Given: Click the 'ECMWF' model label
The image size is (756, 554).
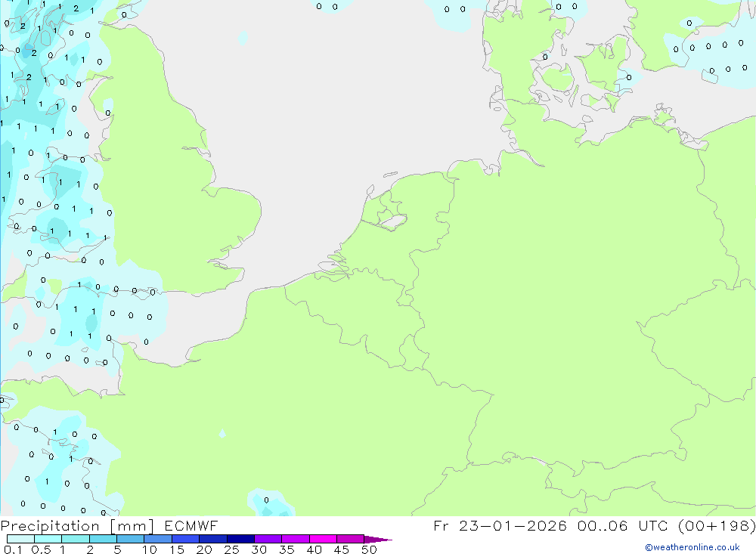Looking at the screenshot, I should (191, 526).
